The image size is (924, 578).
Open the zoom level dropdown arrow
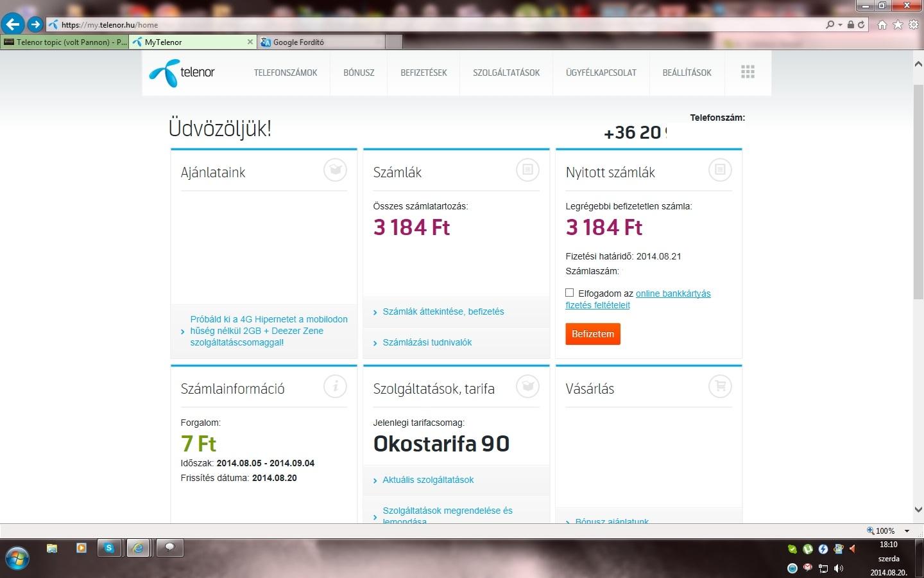coord(907,531)
